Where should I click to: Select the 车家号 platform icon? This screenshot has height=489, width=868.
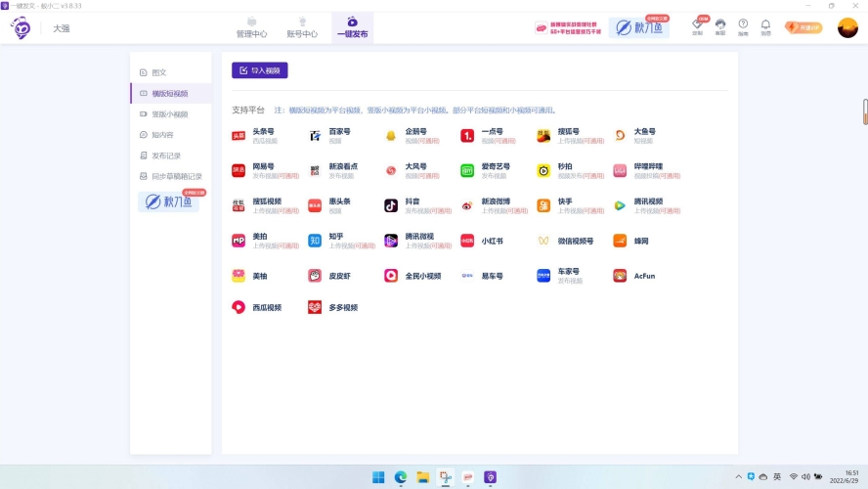[543, 275]
